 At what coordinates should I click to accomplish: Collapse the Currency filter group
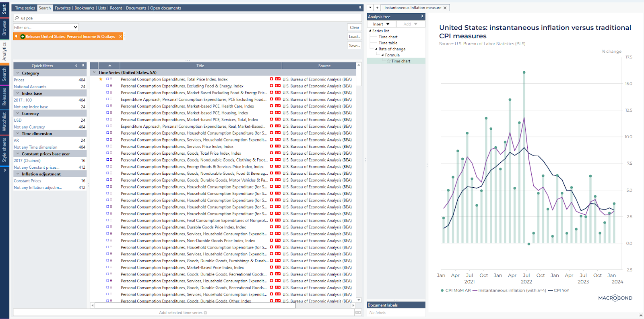click(x=18, y=113)
